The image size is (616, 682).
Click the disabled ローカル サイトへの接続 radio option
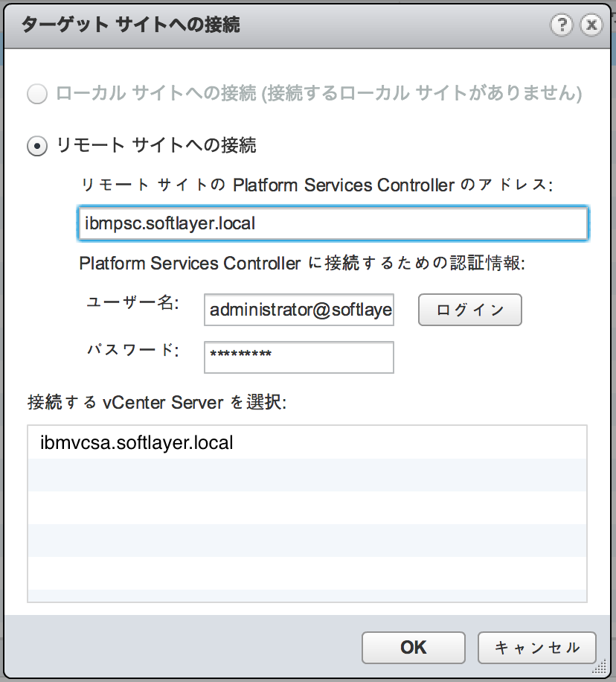[36, 95]
